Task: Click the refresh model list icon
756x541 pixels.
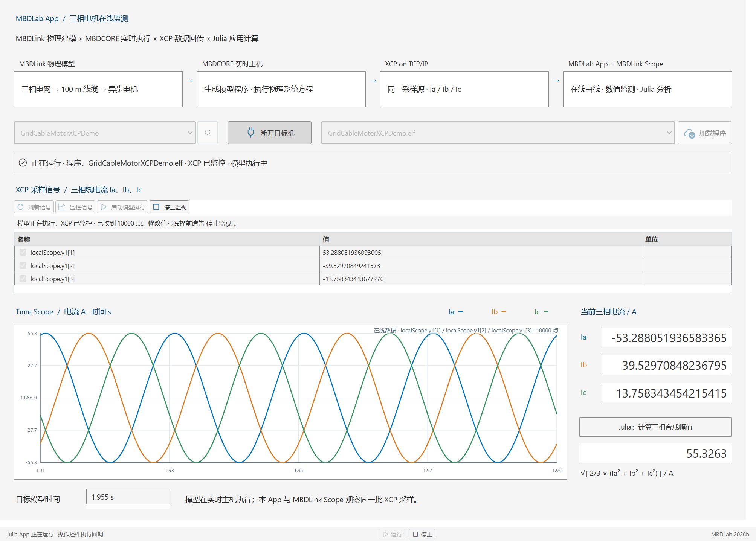Action: click(x=208, y=133)
